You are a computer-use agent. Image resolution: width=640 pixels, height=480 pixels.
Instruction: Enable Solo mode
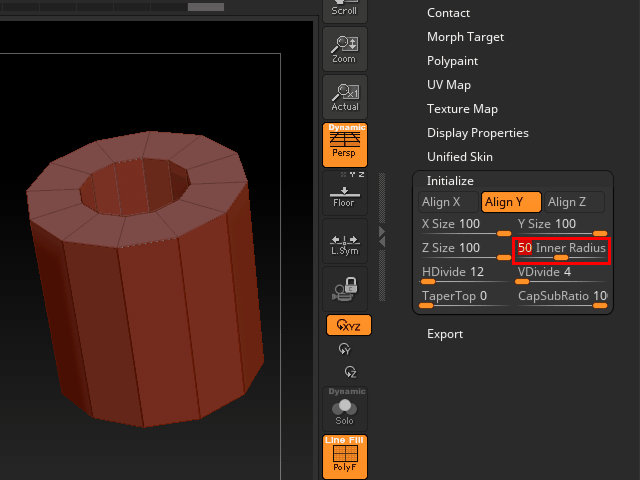point(345,408)
